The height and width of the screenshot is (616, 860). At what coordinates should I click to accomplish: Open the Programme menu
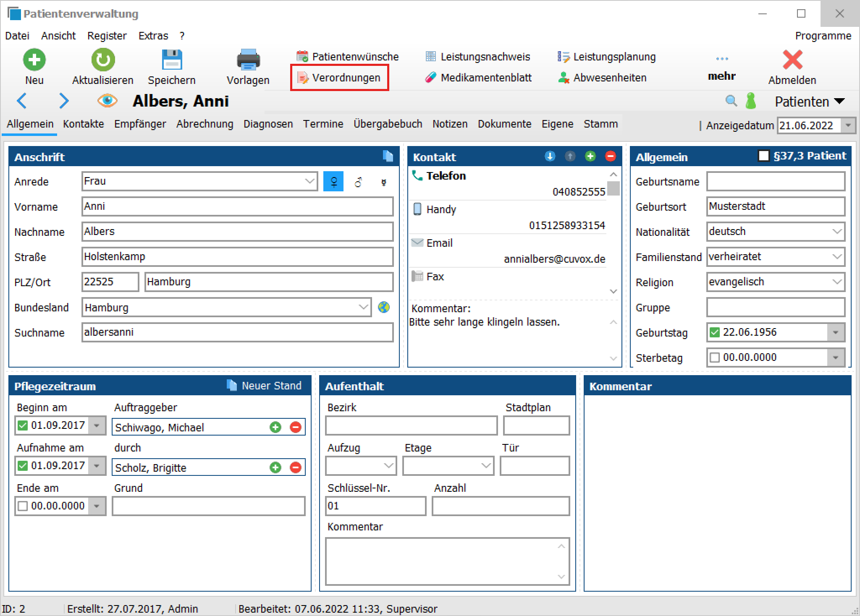[823, 36]
